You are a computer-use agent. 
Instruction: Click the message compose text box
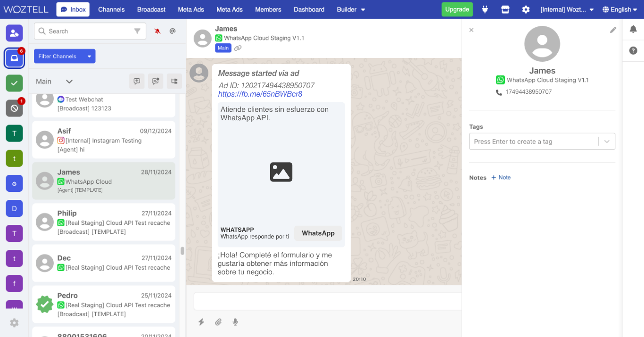328,301
